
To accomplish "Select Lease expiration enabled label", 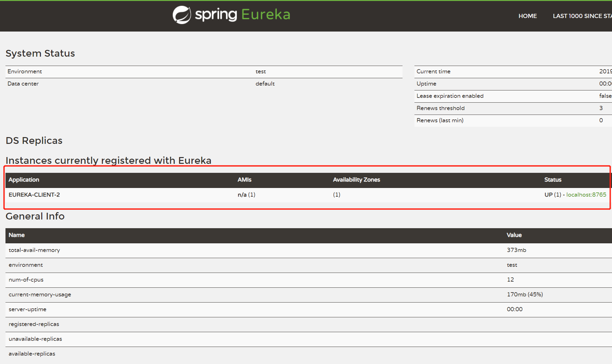I will click(x=450, y=96).
